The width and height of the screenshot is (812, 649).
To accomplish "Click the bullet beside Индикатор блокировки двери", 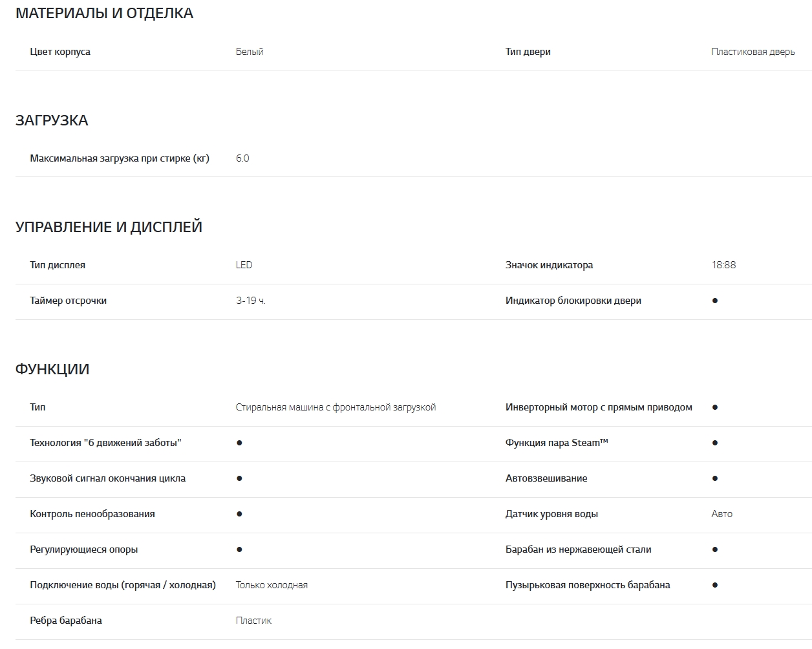I will coord(714,301).
